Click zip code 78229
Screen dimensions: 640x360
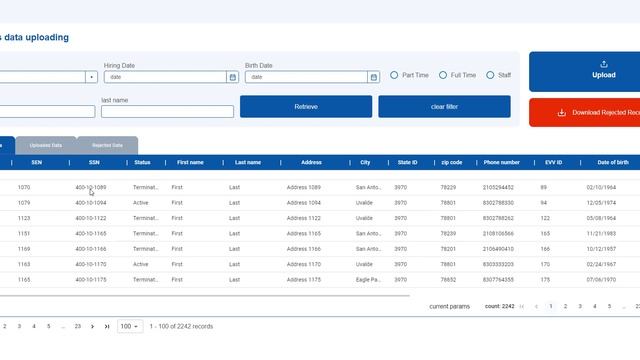pos(448,187)
